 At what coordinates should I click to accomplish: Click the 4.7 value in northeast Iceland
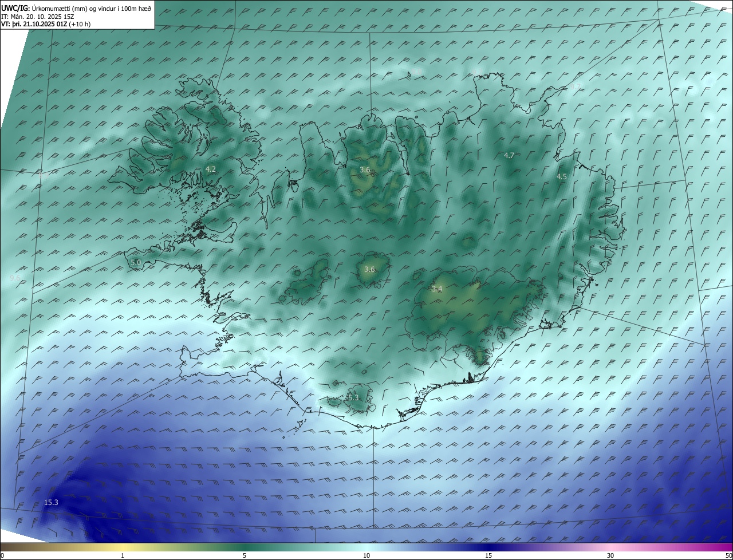point(509,156)
